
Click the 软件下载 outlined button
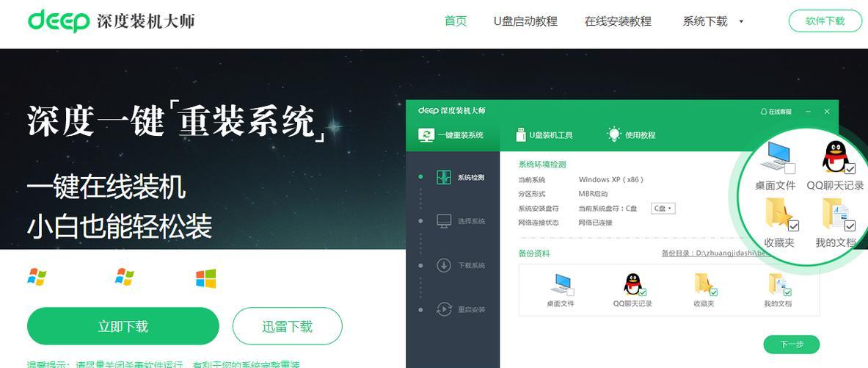click(825, 21)
